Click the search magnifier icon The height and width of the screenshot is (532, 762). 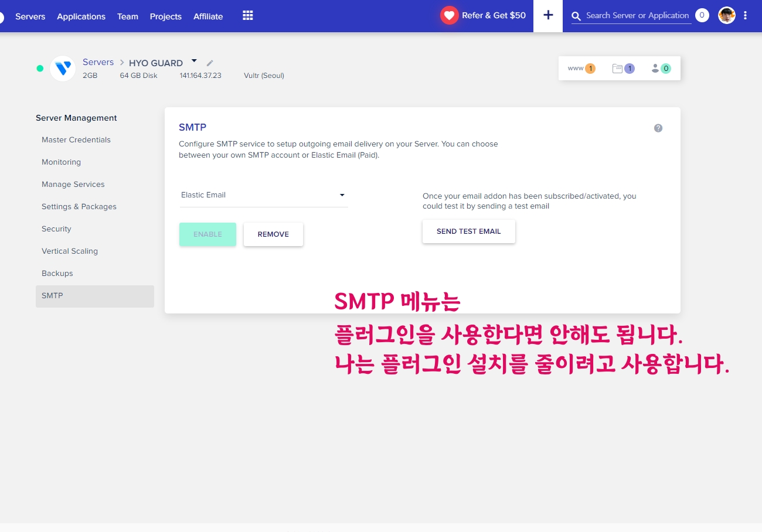coord(577,16)
